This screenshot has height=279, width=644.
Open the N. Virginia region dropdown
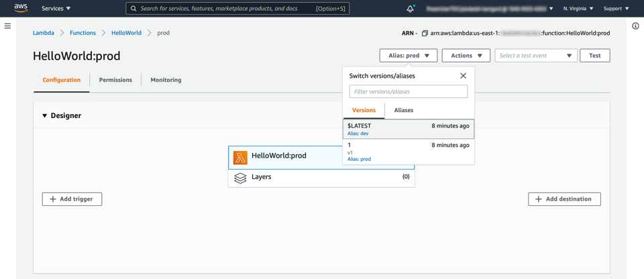pyautogui.click(x=578, y=8)
